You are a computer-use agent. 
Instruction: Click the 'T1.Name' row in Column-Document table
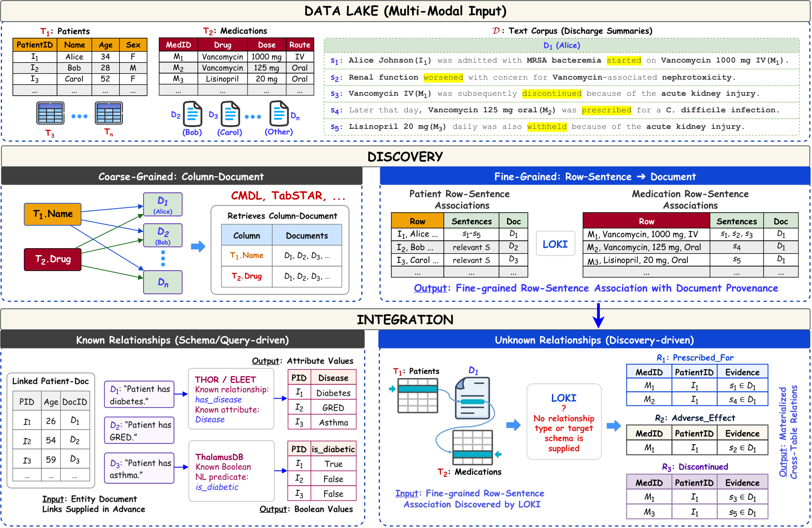pyautogui.click(x=282, y=255)
